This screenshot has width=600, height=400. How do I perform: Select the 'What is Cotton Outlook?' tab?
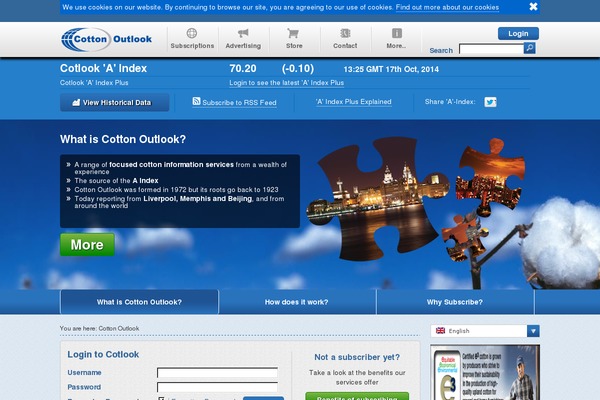pos(139,302)
